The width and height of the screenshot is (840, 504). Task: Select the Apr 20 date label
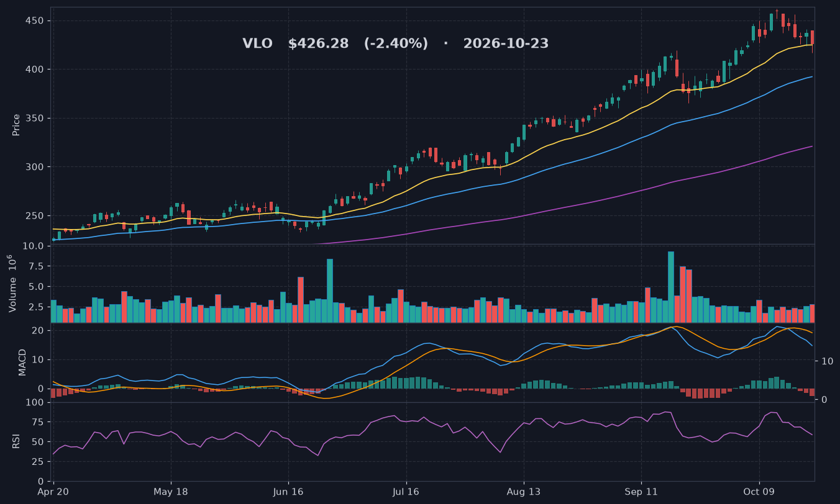54,491
